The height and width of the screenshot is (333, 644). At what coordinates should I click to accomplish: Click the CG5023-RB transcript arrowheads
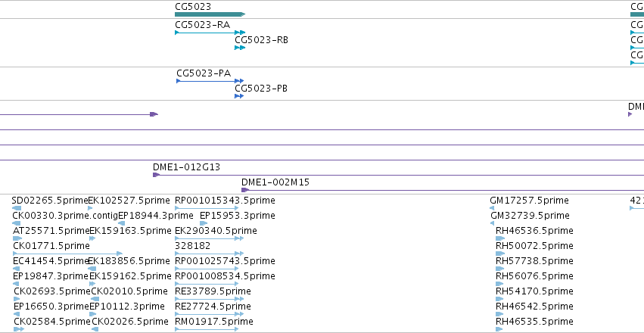[x=240, y=48]
